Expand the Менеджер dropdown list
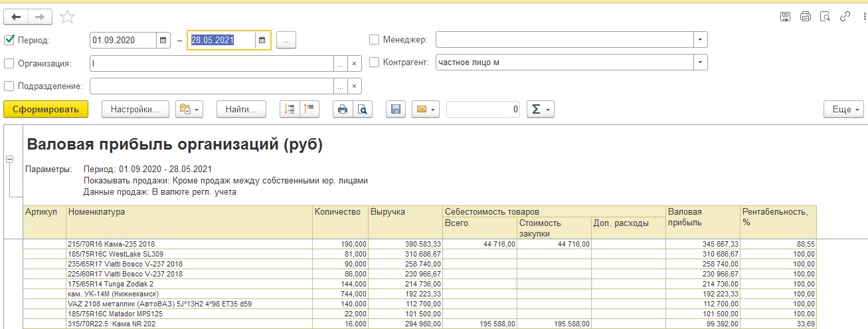868x329 pixels. coord(700,40)
